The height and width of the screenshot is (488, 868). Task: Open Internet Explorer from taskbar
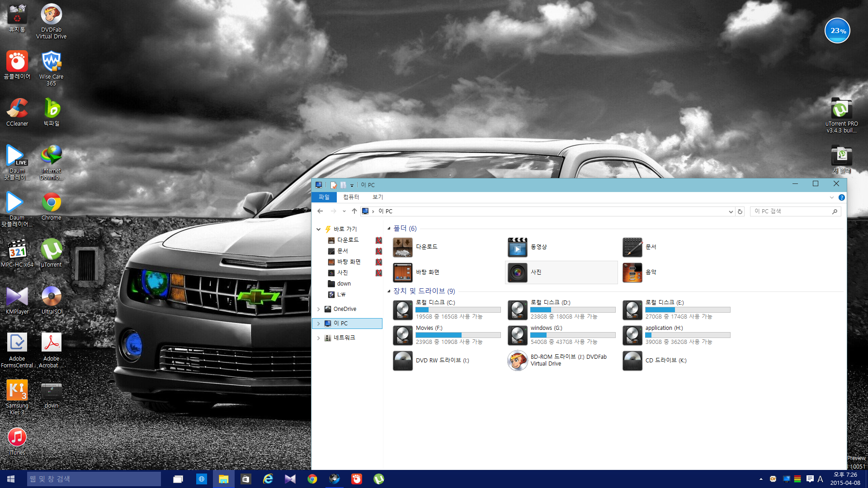[x=268, y=479]
